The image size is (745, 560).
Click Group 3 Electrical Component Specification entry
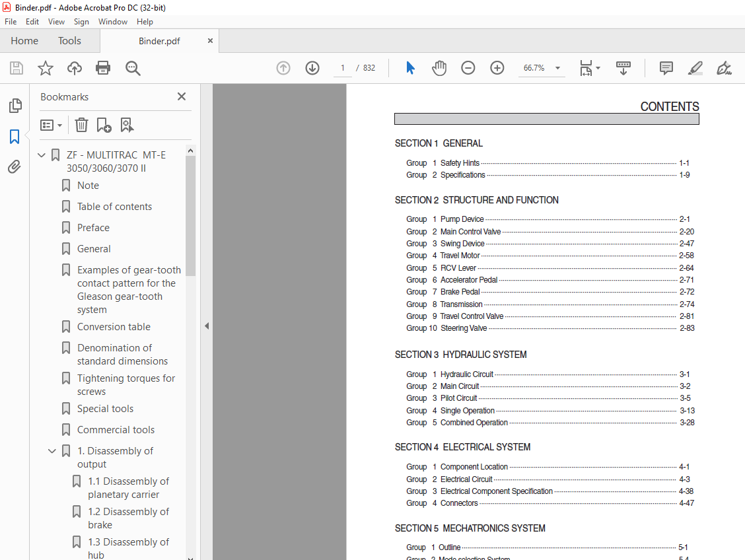[x=550, y=491]
